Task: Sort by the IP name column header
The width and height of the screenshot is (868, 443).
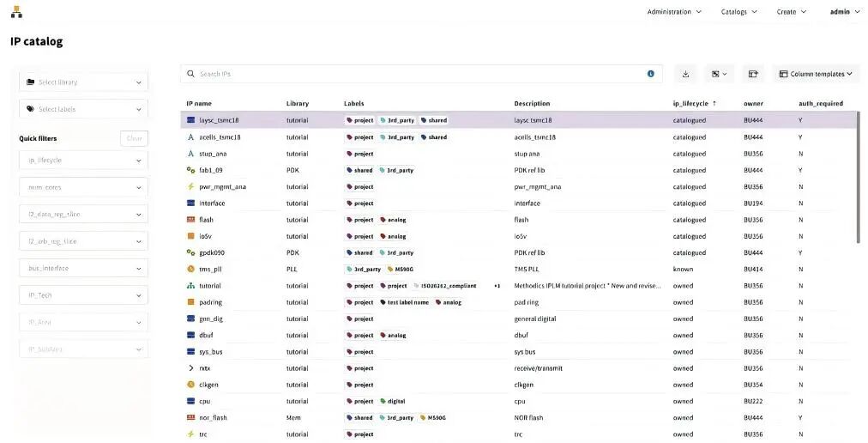Action: (x=199, y=104)
